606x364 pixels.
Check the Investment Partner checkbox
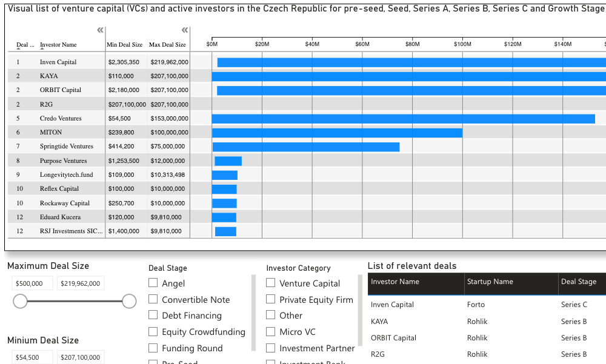click(270, 348)
